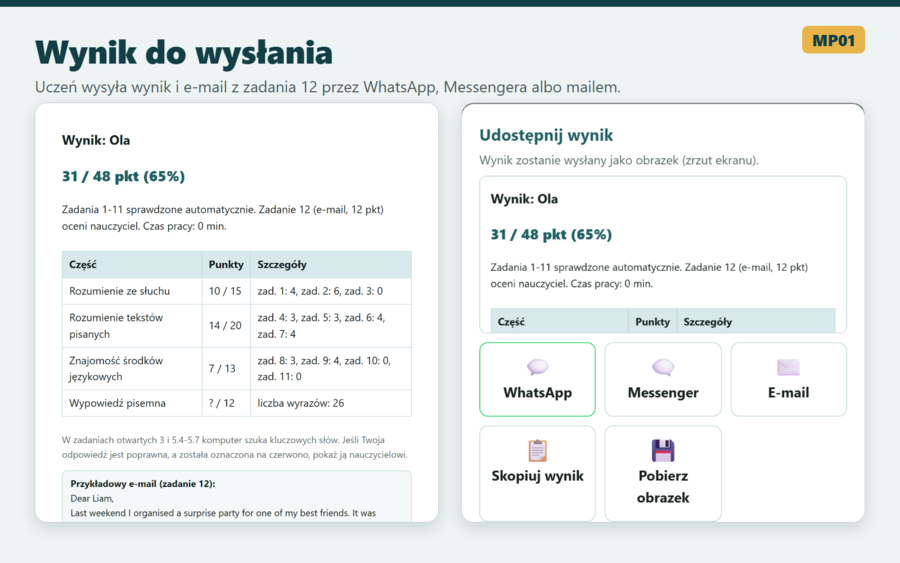Click the clipboard icon for Skopiuj wynik
Screen dimensions: 900x563
[x=537, y=451]
